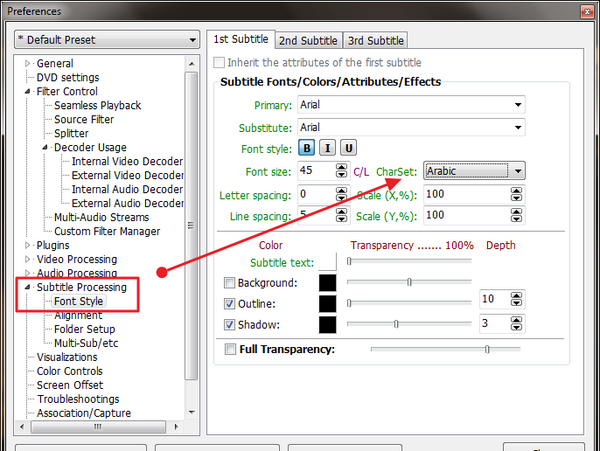Viewport: 600px width, 451px height.
Task: Toggle Underline font style button
Action: (x=349, y=148)
